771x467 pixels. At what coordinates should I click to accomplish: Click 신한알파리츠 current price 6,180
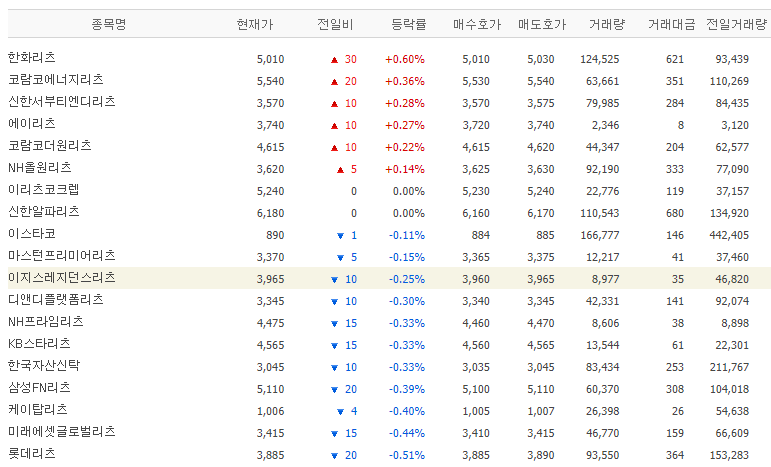[x=270, y=213]
